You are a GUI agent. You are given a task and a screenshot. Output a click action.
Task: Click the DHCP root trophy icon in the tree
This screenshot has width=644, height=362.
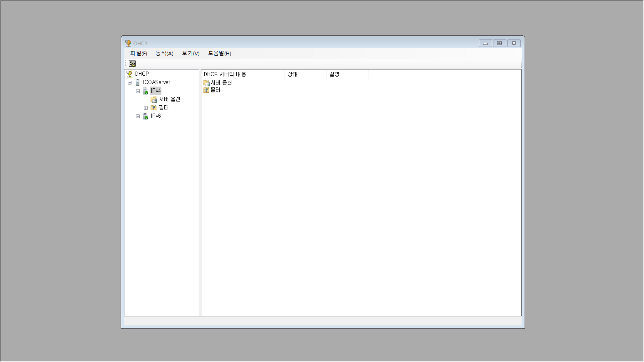[x=129, y=74]
